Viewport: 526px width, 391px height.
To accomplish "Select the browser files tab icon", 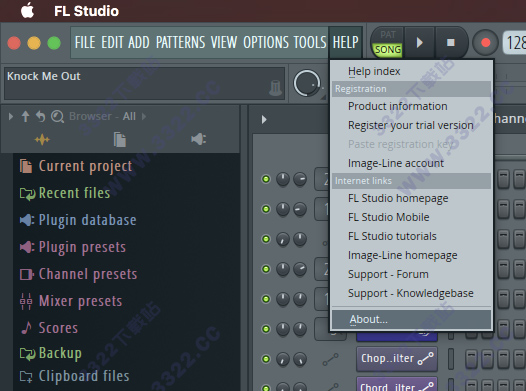I will pos(120,139).
